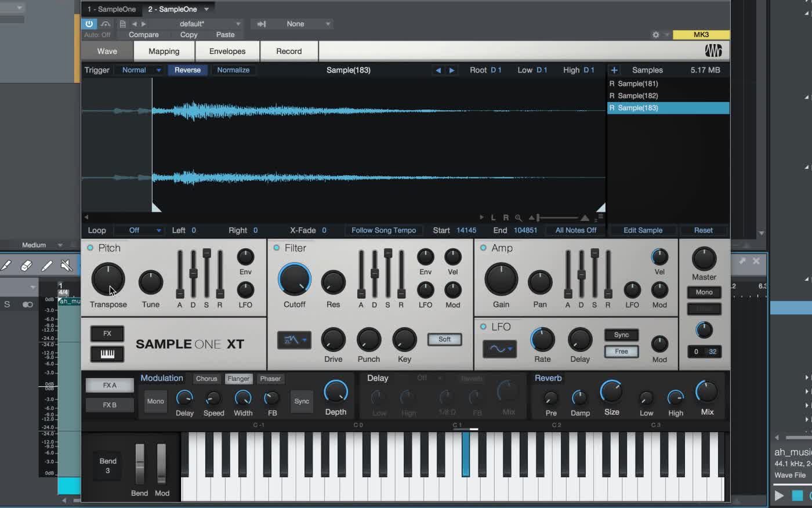Viewport: 812px width, 508px height.
Task: Select the Chorus modulation tab
Action: [206, 379]
